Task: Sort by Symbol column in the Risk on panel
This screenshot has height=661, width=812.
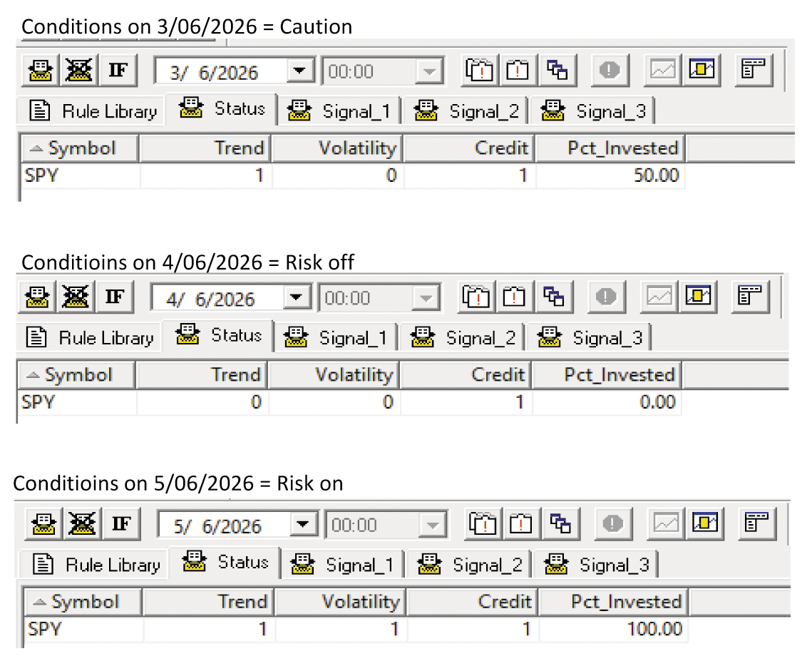Action: click(83, 602)
